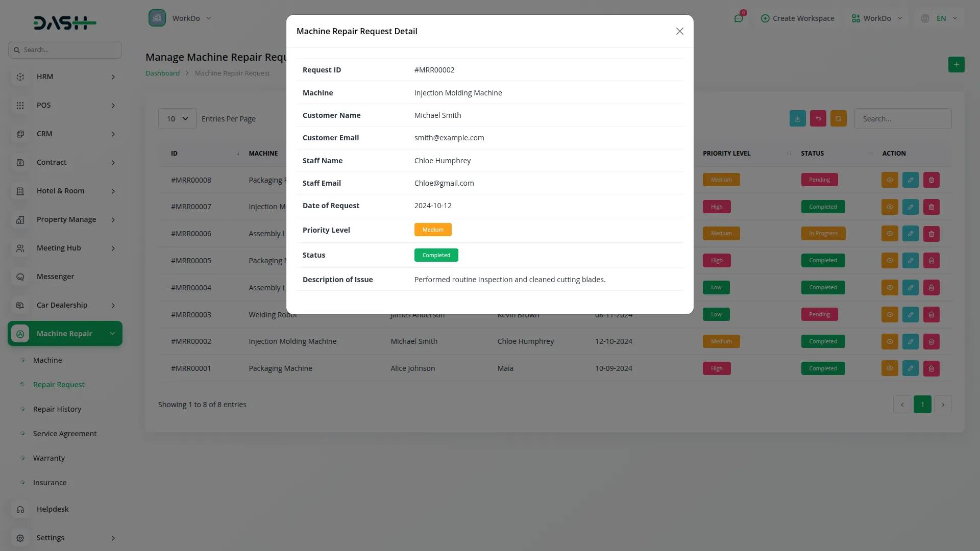Screen dimensions: 980x551
Task: Click the blue download export icon
Action: click(797, 118)
